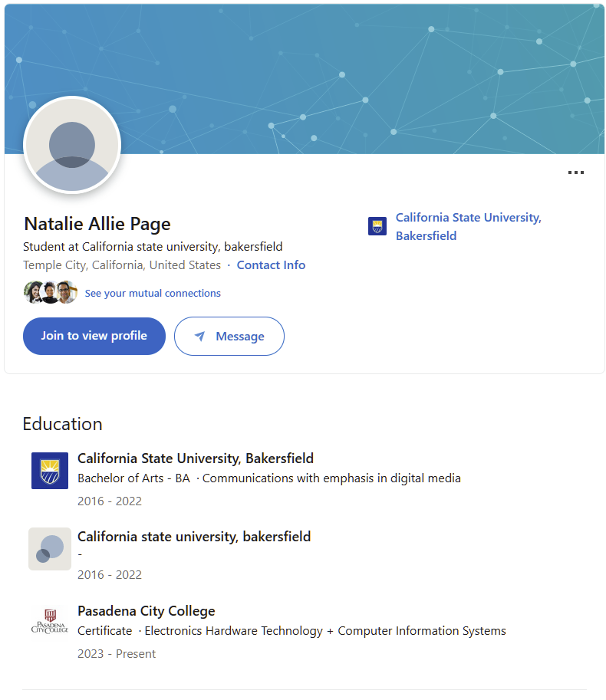
Task: Click the placeholder school logo icon
Action: (x=50, y=549)
